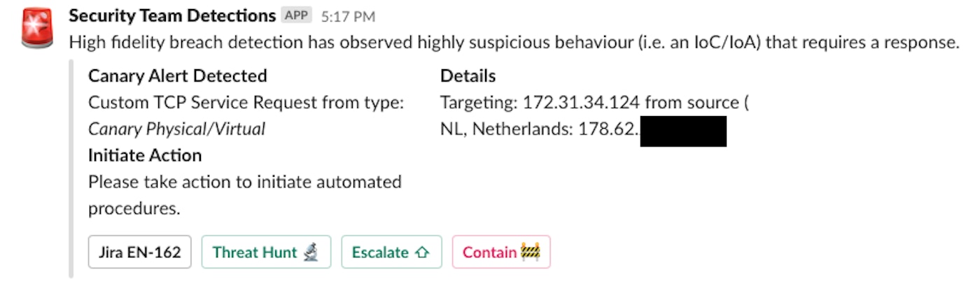The height and width of the screenshot is (300, 980).
Task: Click the up arrow icon on Escalate
Action: [x=421, y=252]
